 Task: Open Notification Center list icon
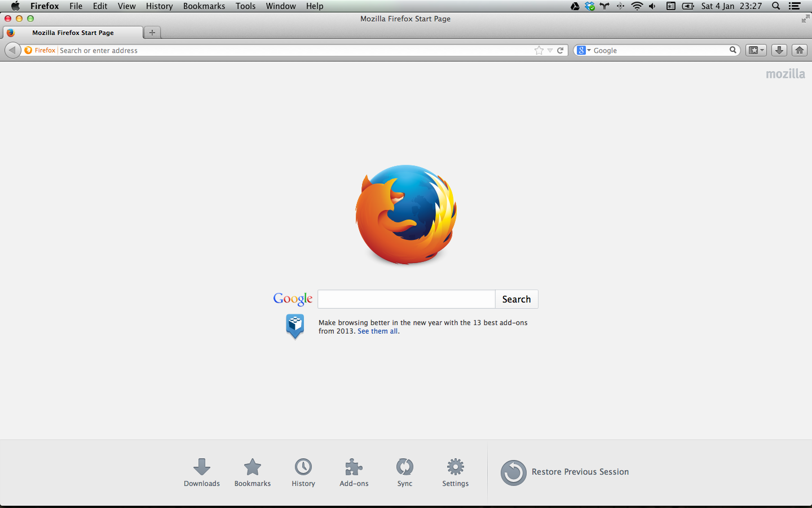click(x=795, y=6)
